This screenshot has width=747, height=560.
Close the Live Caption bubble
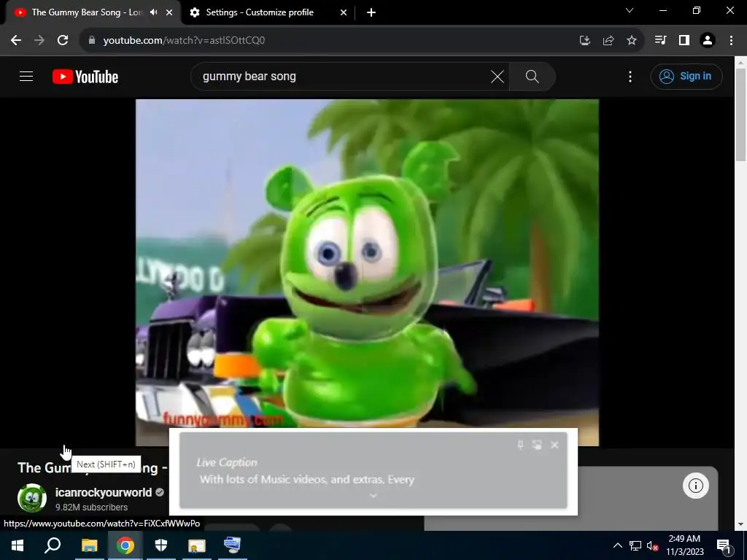coord(554,445)
